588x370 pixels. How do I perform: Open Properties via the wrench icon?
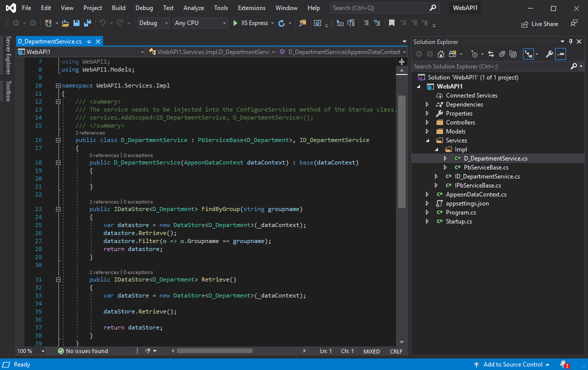coord(548,54)
